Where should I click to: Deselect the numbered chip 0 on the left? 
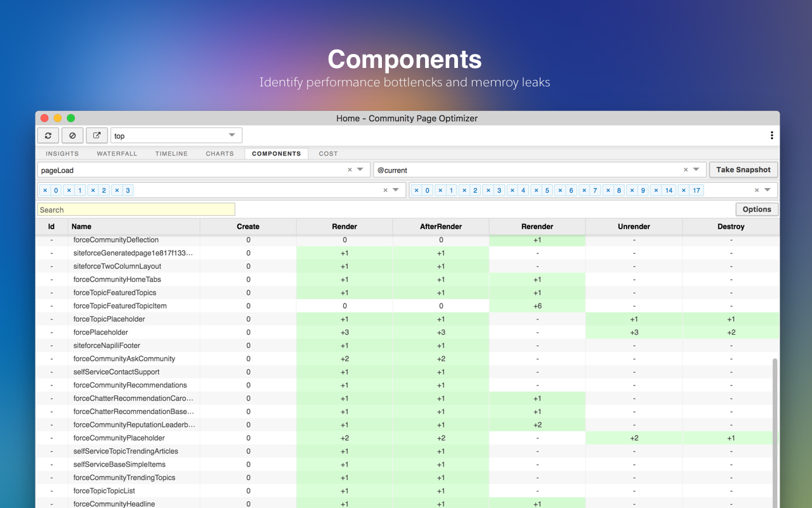tap(44, 190)
